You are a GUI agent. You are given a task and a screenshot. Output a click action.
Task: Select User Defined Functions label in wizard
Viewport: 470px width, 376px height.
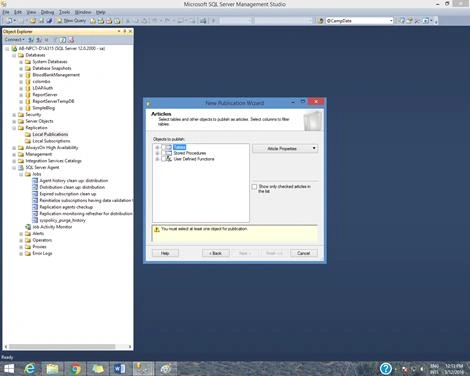pos(194,159)
